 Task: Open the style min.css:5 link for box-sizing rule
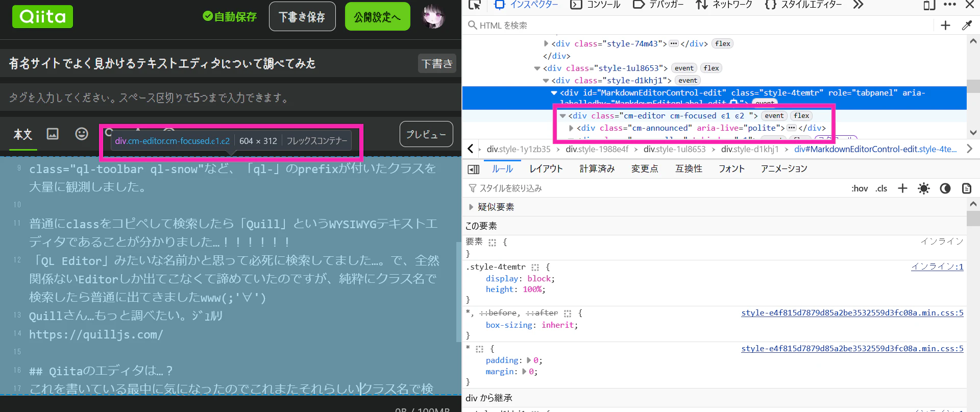click(x=852, y=313)
